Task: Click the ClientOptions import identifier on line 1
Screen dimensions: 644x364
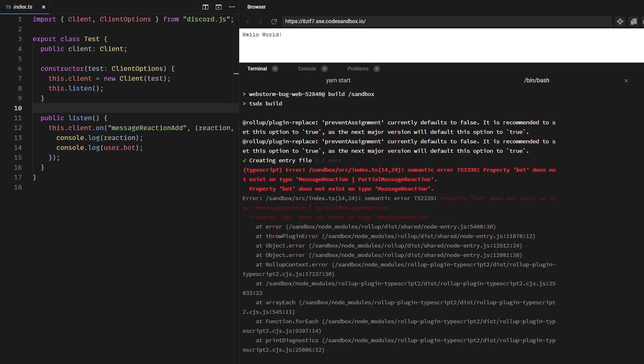Action: tap(125, 19)
